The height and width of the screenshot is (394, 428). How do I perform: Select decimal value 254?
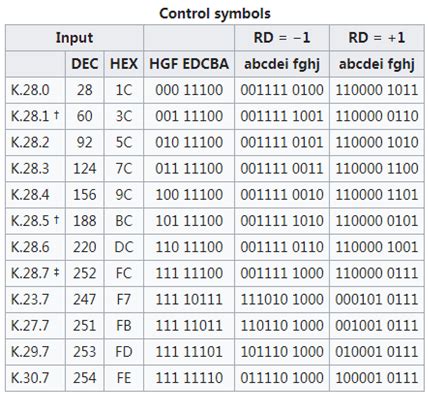click(x=85, y=378)
